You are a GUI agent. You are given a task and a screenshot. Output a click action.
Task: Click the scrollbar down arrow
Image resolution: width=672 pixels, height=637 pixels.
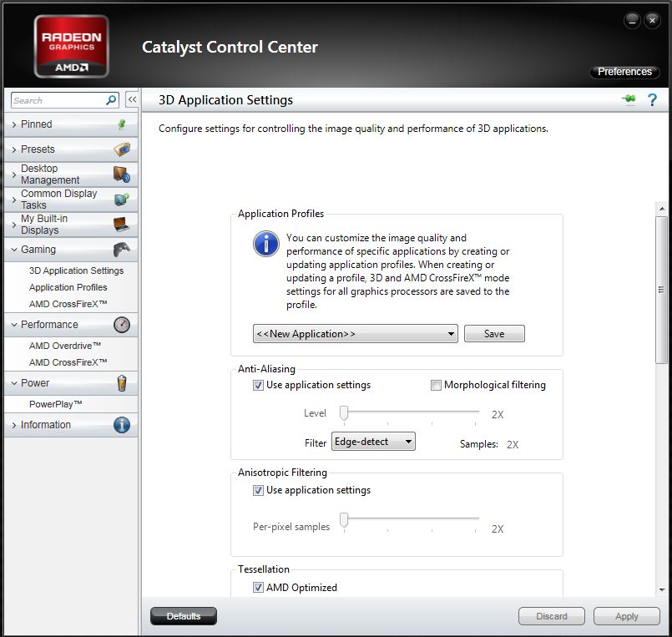point(662,590)
